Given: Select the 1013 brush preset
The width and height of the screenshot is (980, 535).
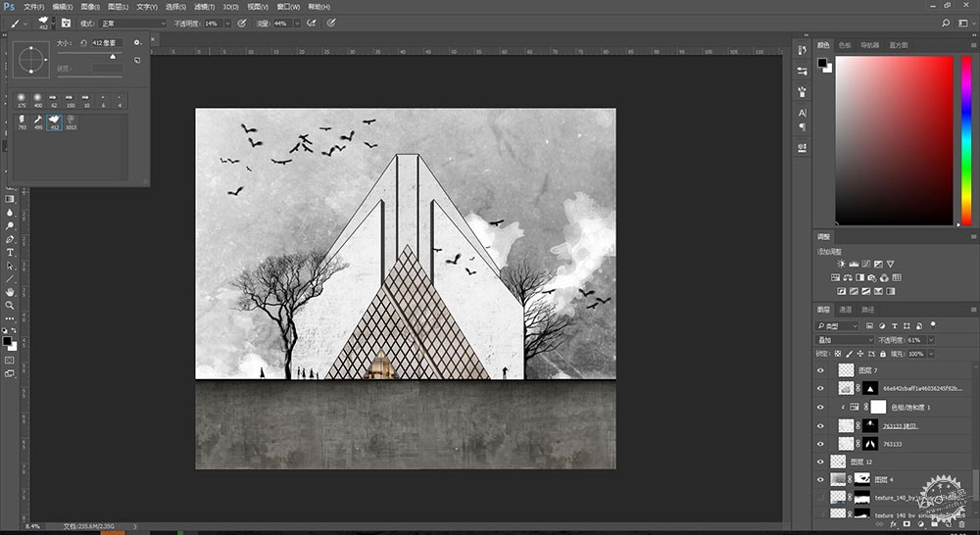Looking at the screenshot, I should click(x=71, y=122).
